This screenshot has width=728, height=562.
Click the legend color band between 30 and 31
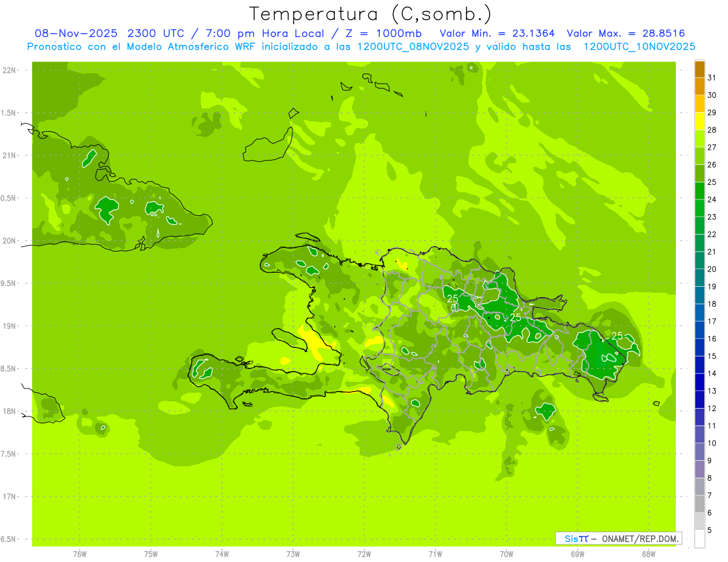coord(699,86)
